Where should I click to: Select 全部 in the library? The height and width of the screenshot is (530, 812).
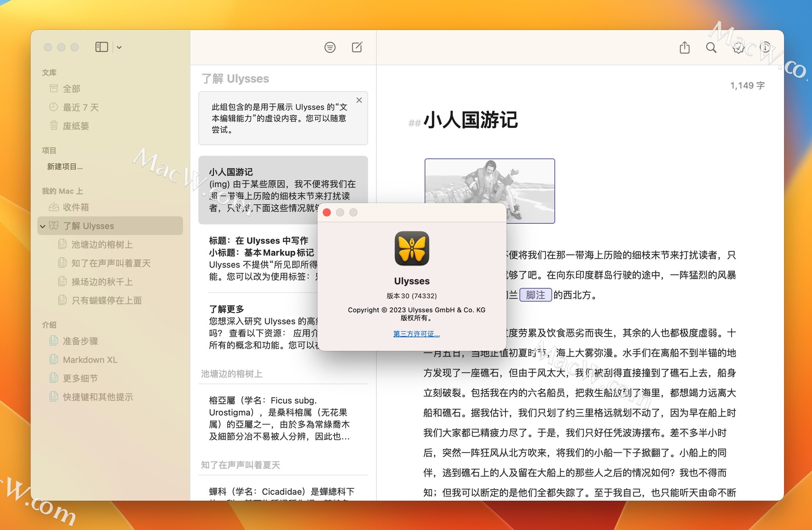[71, 88]
